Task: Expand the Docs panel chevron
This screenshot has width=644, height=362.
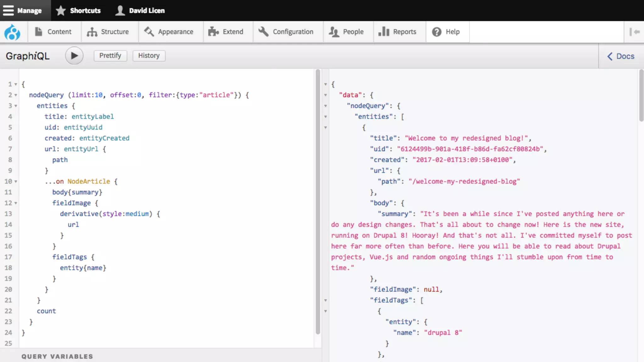Action: (x=610, y=56)
